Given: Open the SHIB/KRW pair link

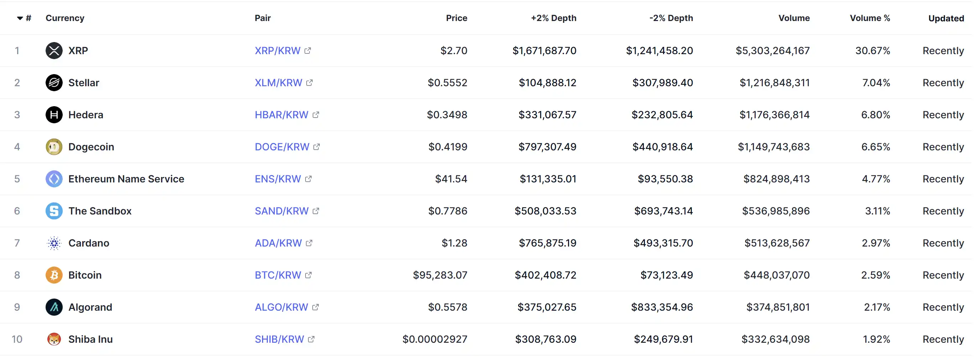Looking at the screenshot, I should 279,339.
